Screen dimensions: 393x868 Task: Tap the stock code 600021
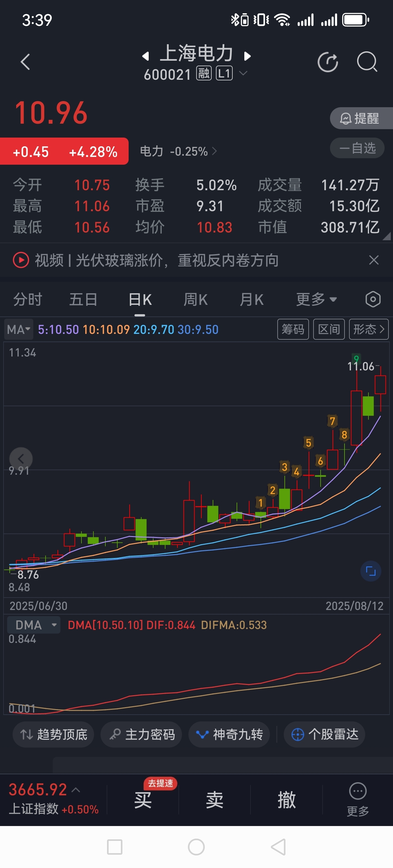[167, 75]
